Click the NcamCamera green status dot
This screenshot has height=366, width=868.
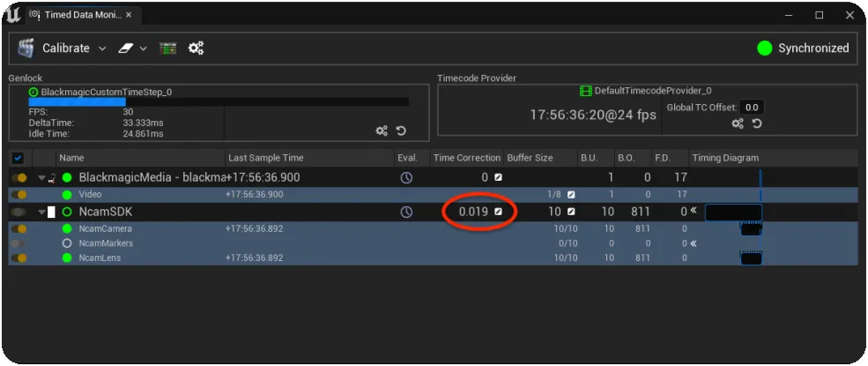[x=67, y=228]
